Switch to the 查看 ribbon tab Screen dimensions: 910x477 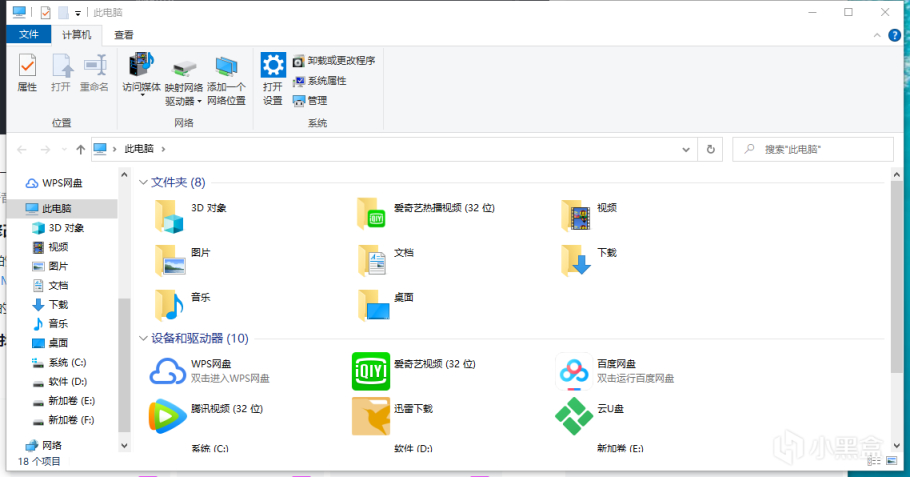(x=124, y=35)
